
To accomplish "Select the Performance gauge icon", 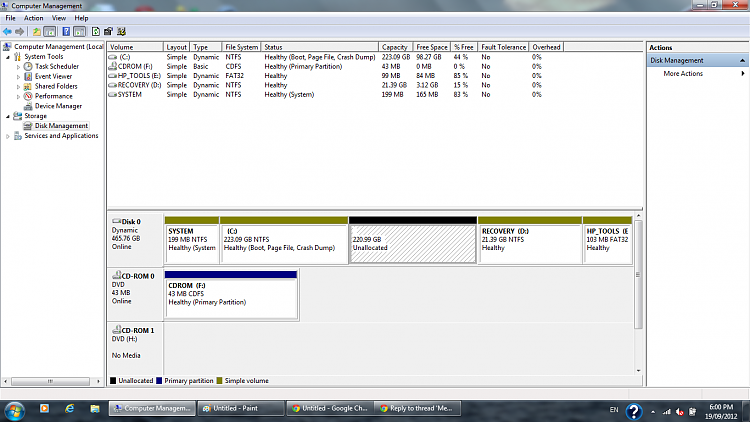I will [x=28, y=96].
